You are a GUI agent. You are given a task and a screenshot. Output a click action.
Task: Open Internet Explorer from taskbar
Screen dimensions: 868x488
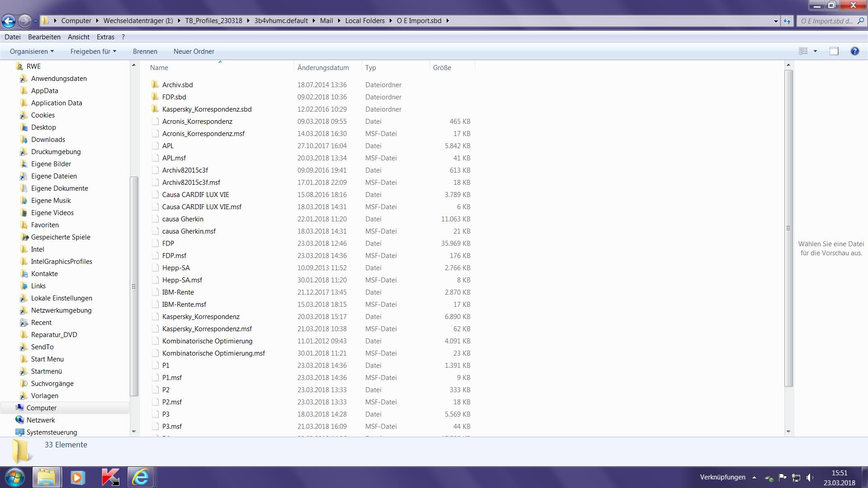point(141,477)
